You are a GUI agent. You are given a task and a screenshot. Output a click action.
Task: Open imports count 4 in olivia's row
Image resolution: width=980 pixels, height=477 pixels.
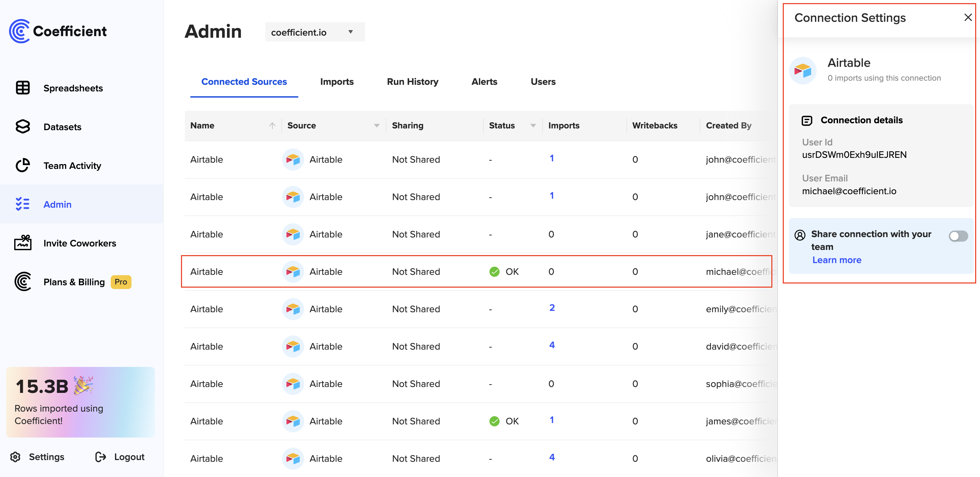tap(552, 457)
